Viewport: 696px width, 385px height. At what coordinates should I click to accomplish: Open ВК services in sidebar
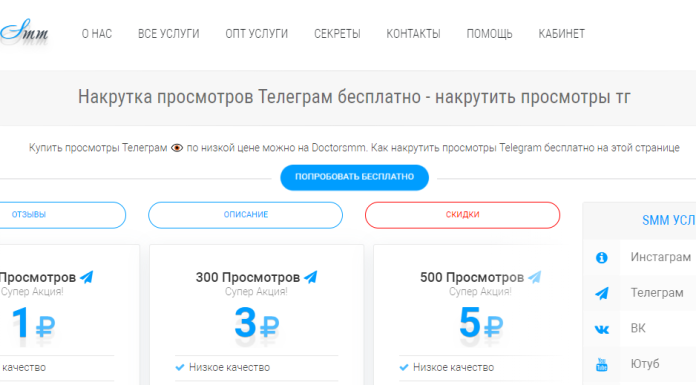(638, 328)
